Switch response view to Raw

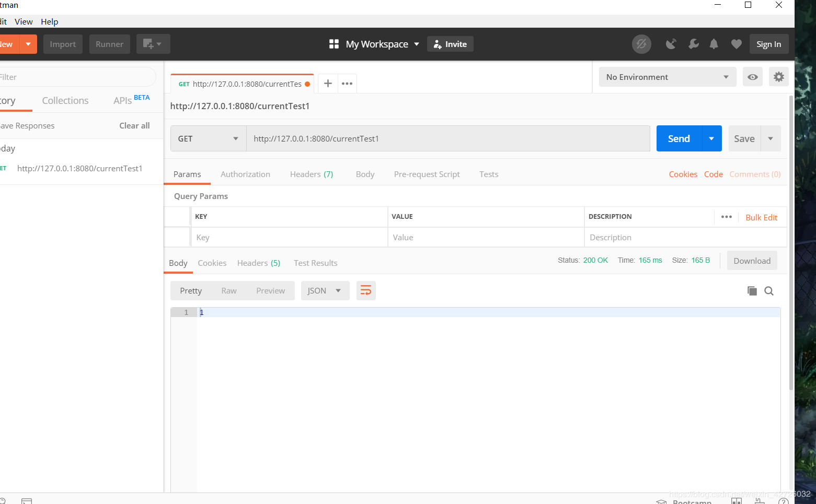229,290
